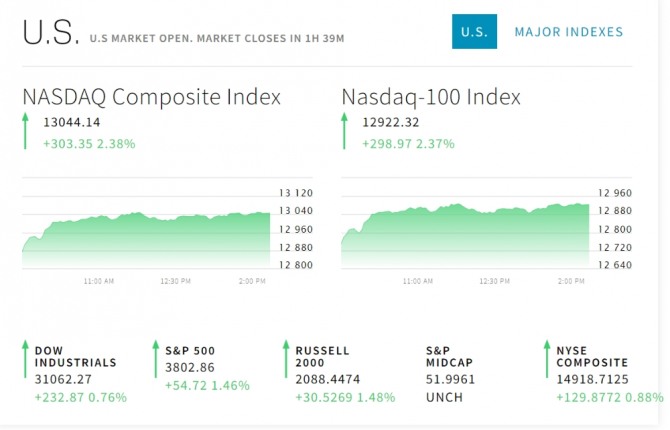Click the green up arrow beside NASDAQ Composite
The width and height of the screenshot is (670, 430).
coord(27,132)
